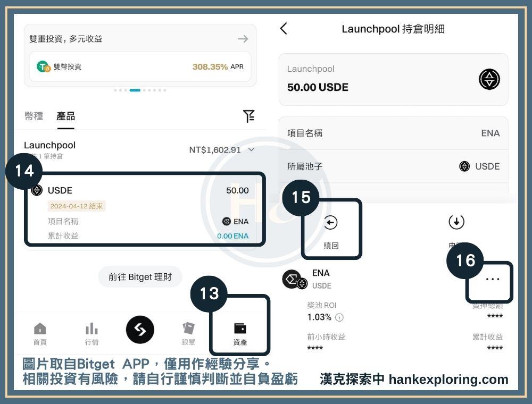Open the 首頁 home tab
Screen dimensions: 532x404
click(x=40, y=334)
